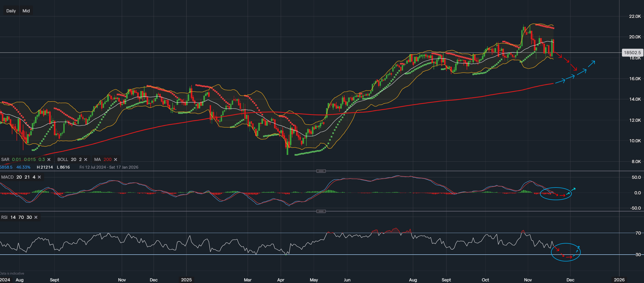
Task: Edit the SAR acceleration value 0.015
Action: tap(30, 159)
